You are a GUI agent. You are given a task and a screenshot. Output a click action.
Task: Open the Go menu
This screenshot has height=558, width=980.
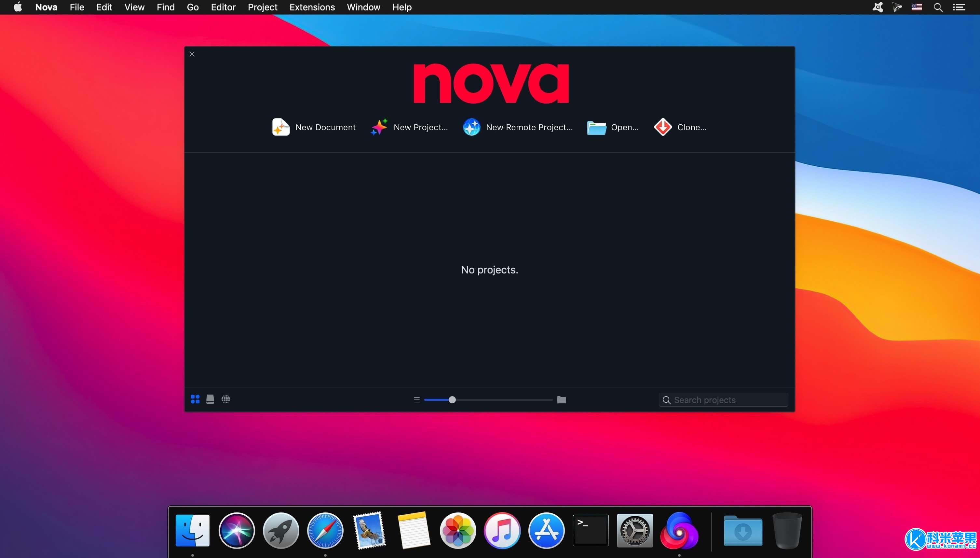[x=192, y=7]
